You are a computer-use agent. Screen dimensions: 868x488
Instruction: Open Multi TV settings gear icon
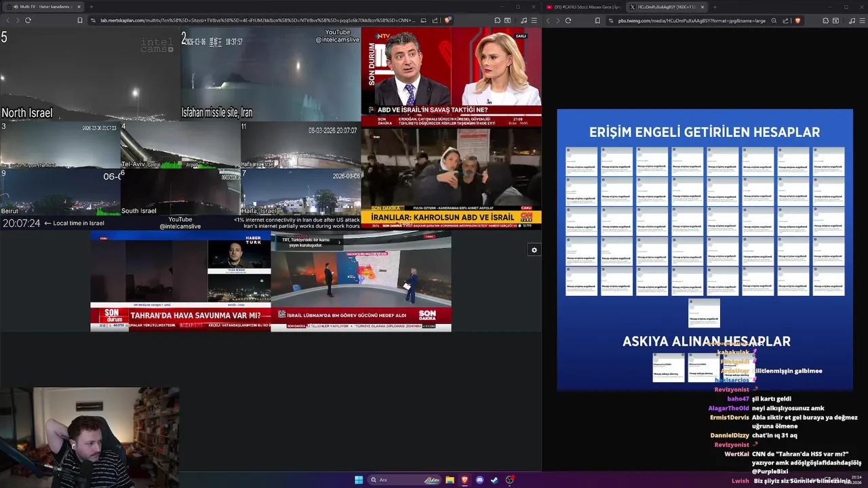click(534, 250)
